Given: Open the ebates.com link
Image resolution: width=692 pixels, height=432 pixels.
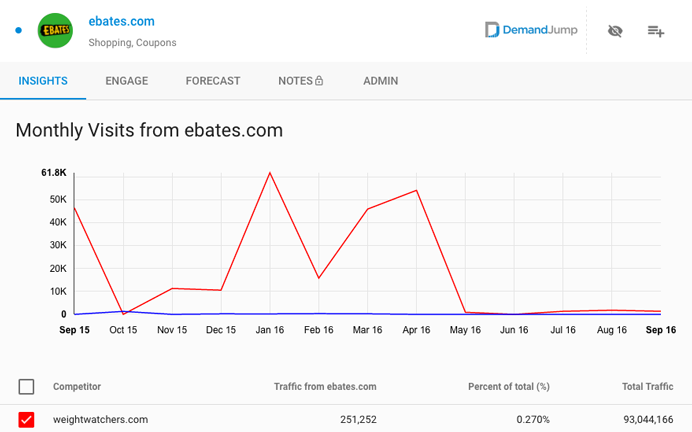Looking at the screenshot, I should (121, 21).
